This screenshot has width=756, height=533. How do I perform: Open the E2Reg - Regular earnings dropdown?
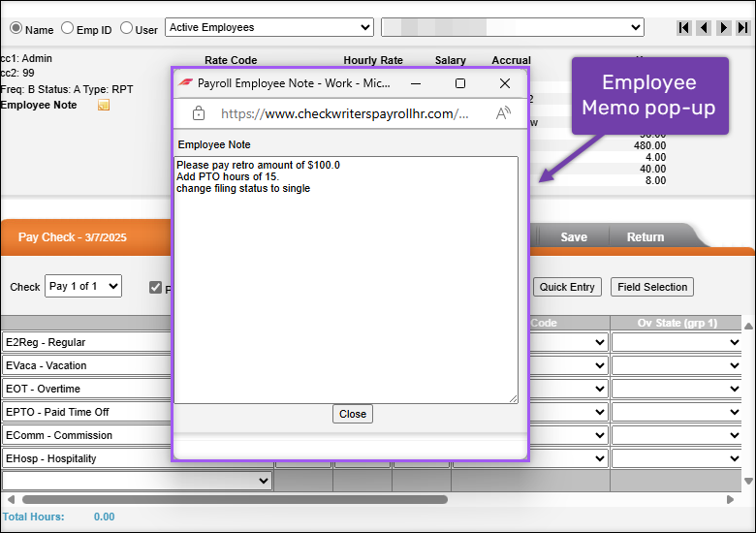87,342
